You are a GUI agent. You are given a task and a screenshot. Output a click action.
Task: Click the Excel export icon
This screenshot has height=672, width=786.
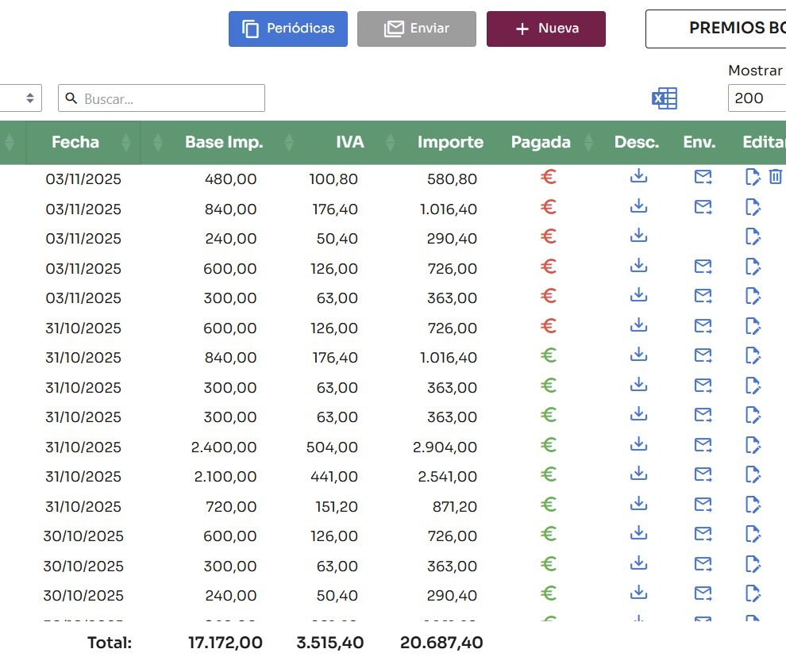click(664, 98)
